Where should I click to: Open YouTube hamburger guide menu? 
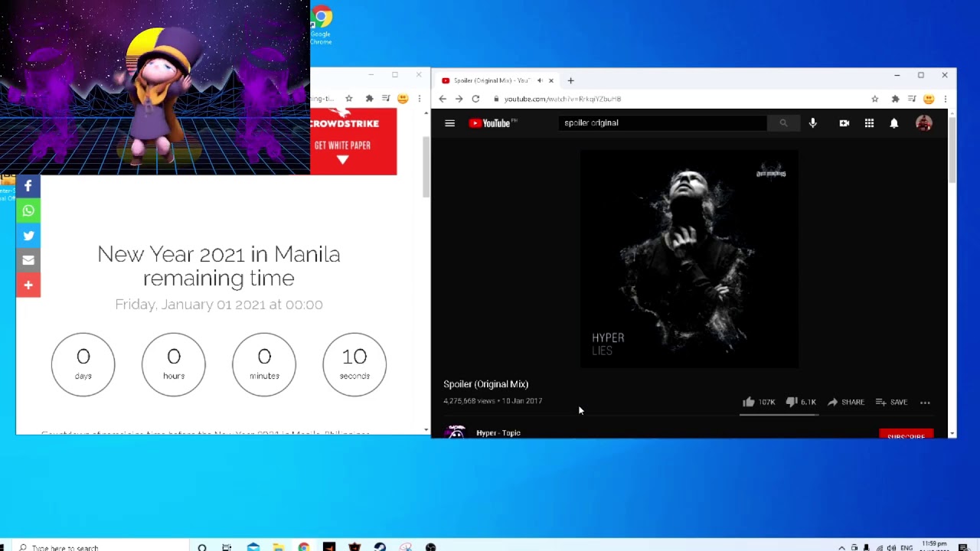pos(450,123)
